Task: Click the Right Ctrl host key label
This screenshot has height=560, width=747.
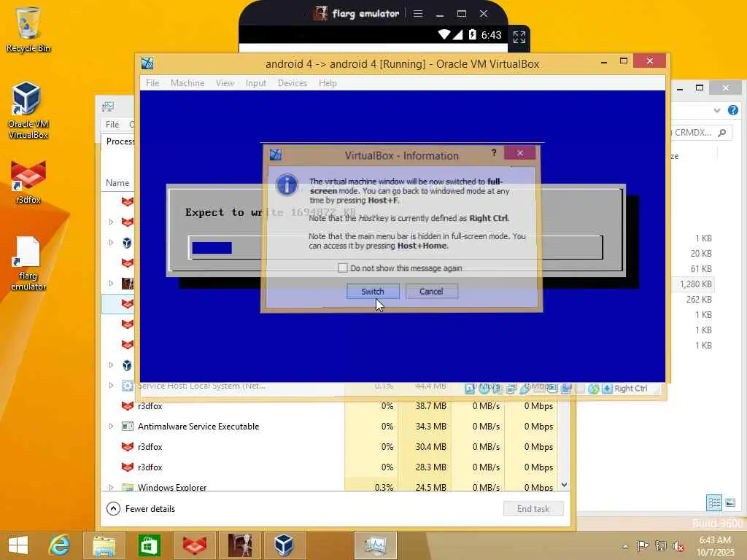Action: 631,389
